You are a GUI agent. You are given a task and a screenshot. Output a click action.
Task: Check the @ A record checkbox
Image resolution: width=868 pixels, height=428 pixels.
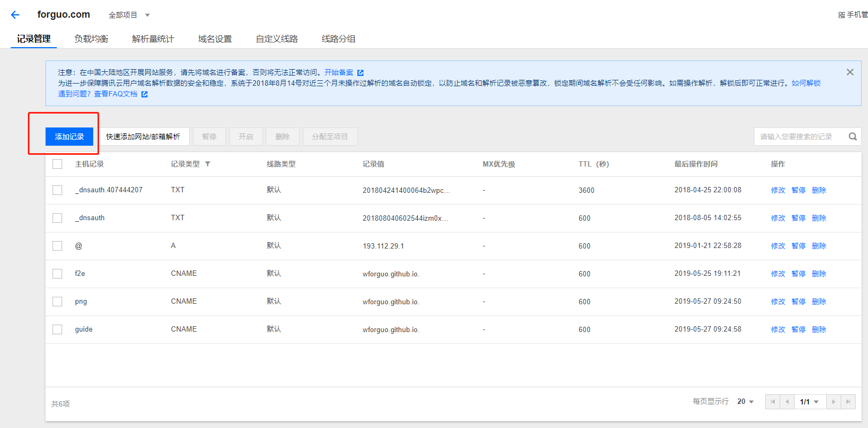coord(57,246)
